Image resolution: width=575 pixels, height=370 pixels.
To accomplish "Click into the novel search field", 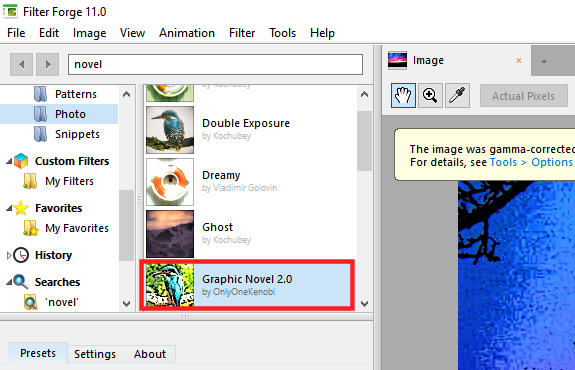I will pyautogui.click(x=215, y=65).
